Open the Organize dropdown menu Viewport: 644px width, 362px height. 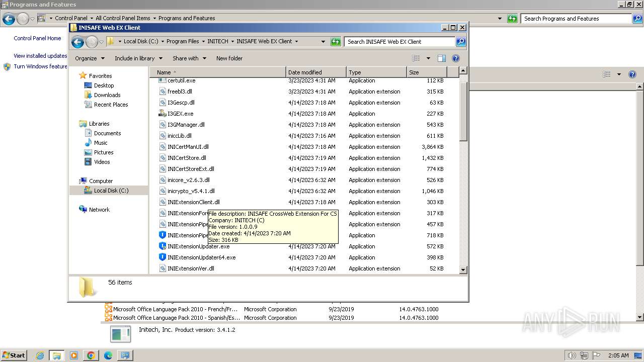tap(90, 58)
